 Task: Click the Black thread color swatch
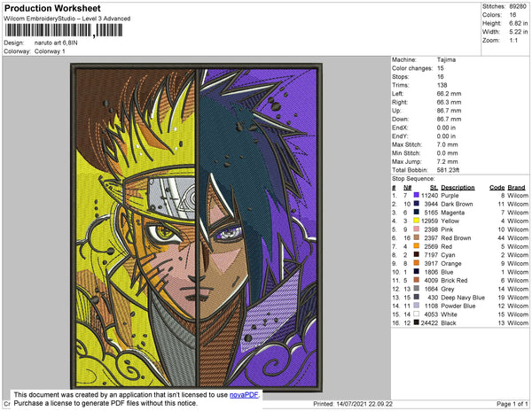[x=417, y=322]
